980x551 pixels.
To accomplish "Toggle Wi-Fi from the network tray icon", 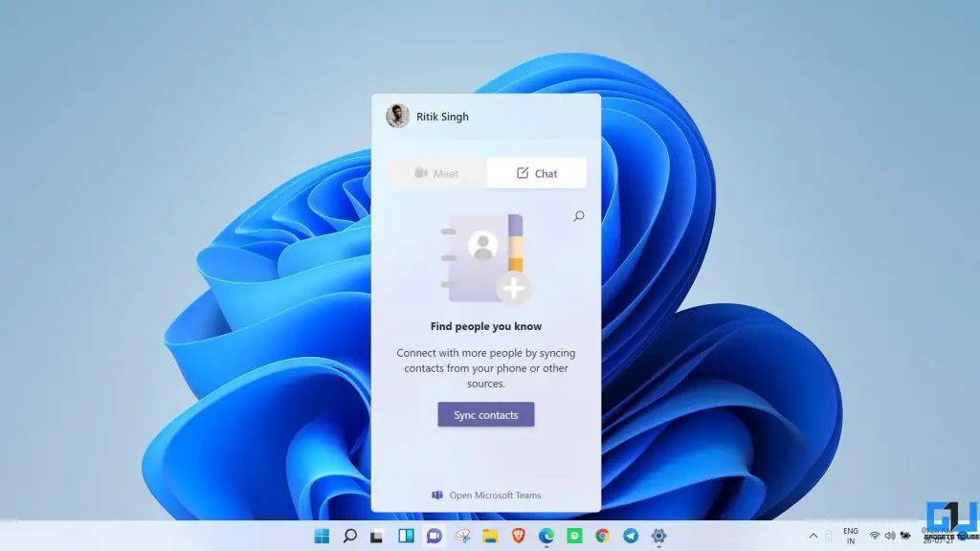I will [x=873, y=536].
